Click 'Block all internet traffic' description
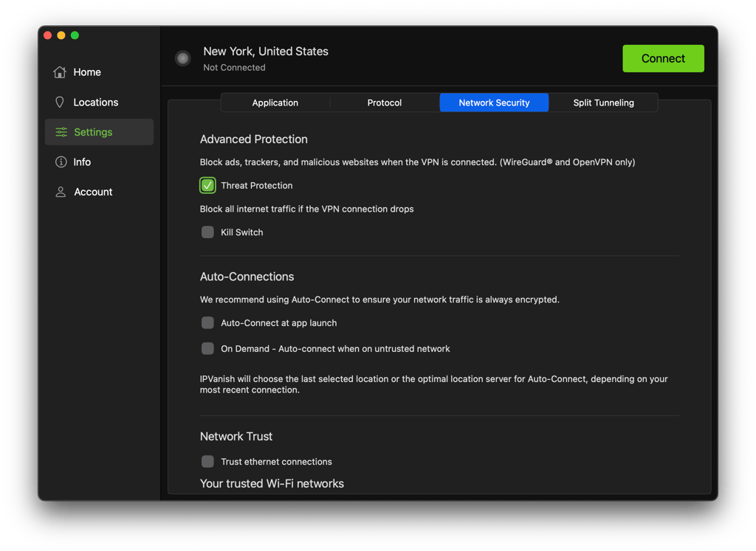The width and height of the screenshot is (756, 551). click(306, 209)
